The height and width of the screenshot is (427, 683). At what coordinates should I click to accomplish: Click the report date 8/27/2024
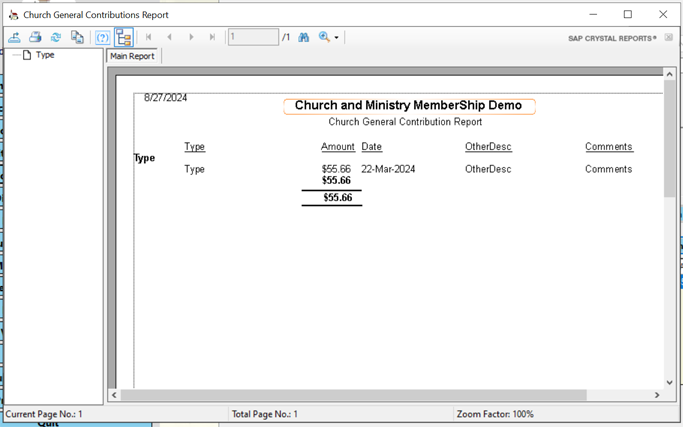(166, 98)
